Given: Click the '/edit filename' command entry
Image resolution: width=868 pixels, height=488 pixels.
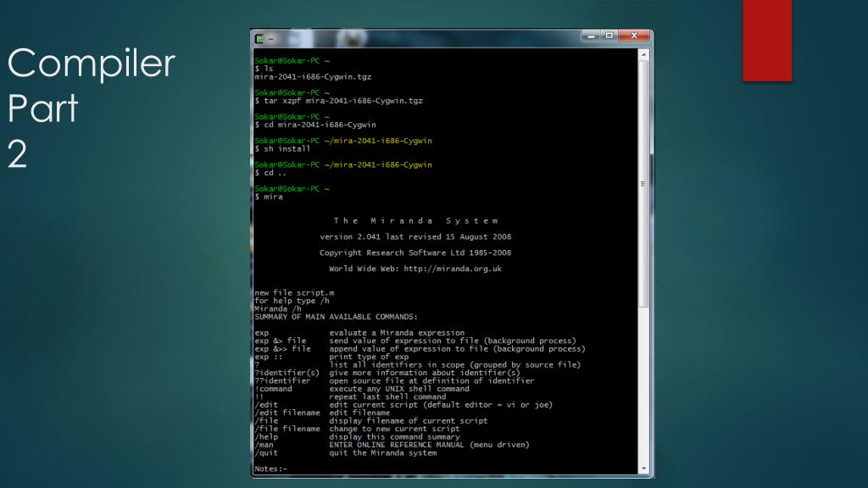Looking at the screenshot, I should pyautogui.click(x=287, y=413).
